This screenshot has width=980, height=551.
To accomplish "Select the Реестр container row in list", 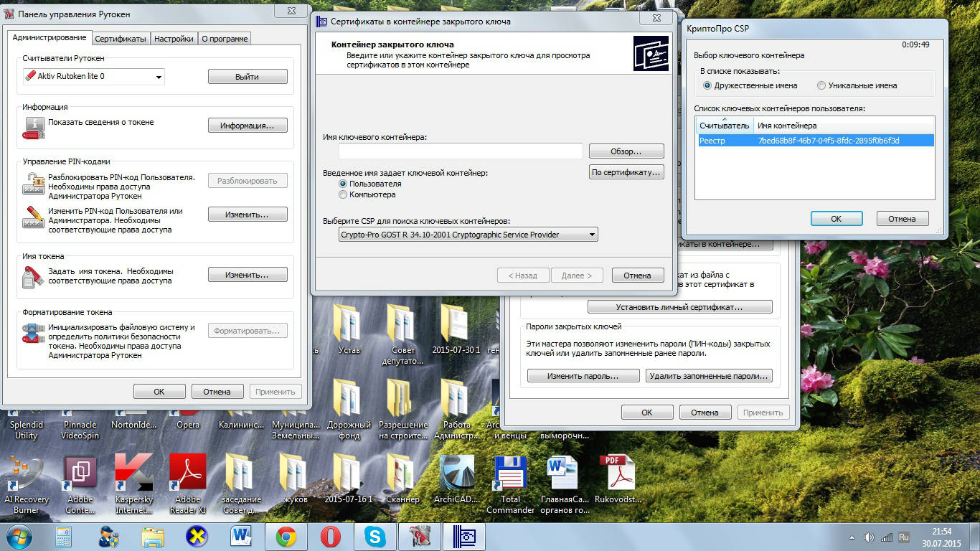I will 814,141.
